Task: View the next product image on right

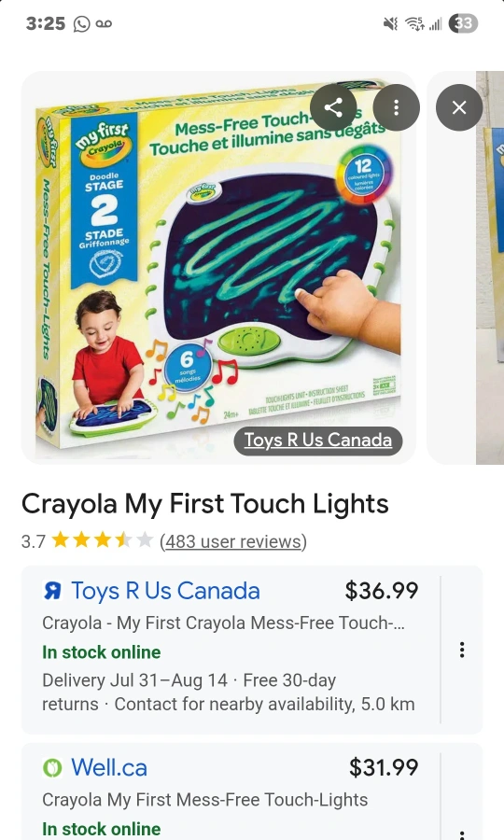Action: point(466,267)
